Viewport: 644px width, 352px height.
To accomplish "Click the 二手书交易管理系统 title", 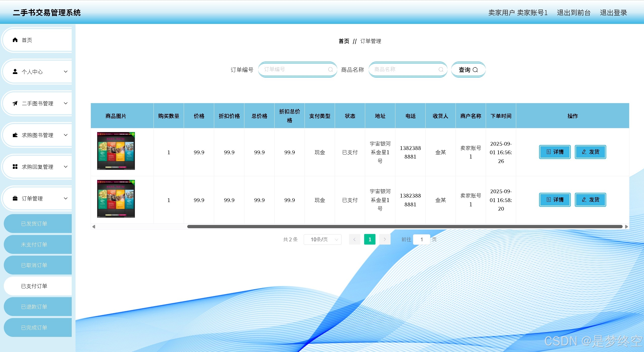I will pyautogui.click(x=47, y=13).
